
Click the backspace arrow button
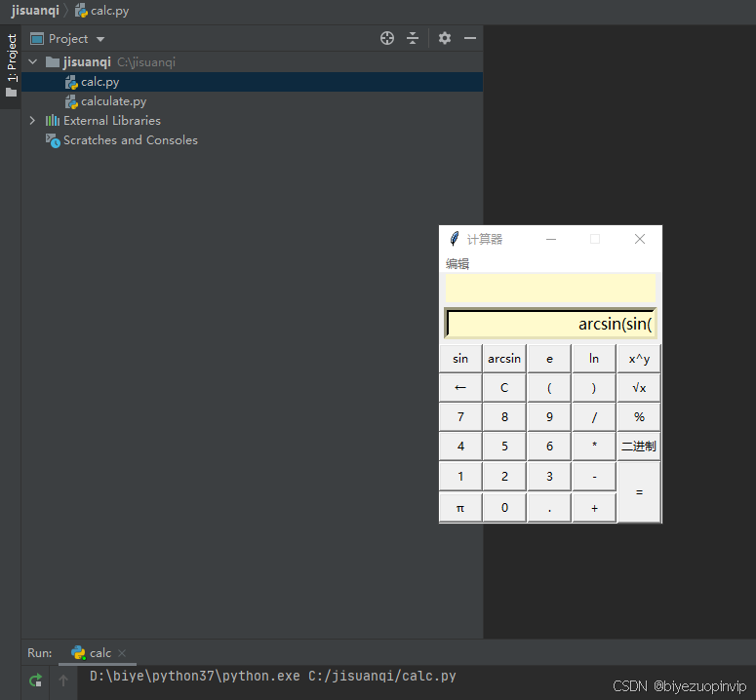pos(460,388)
